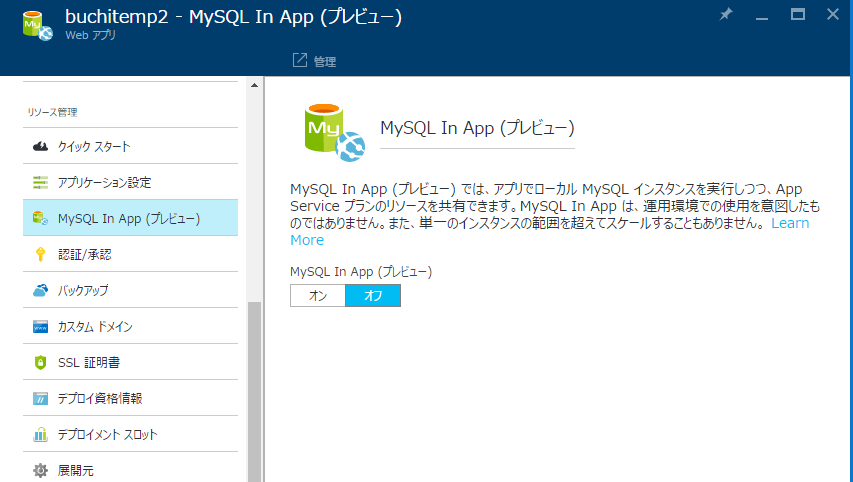The height and width of the screenshot is (482, 853).
Task: Close the MySQL In App blade
Action: click(832, 14)
